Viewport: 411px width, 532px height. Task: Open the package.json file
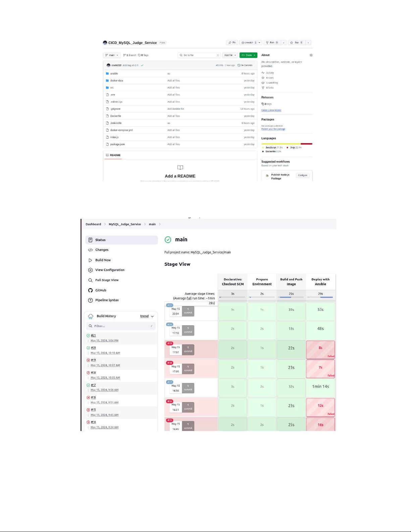[x=117, y=144]
